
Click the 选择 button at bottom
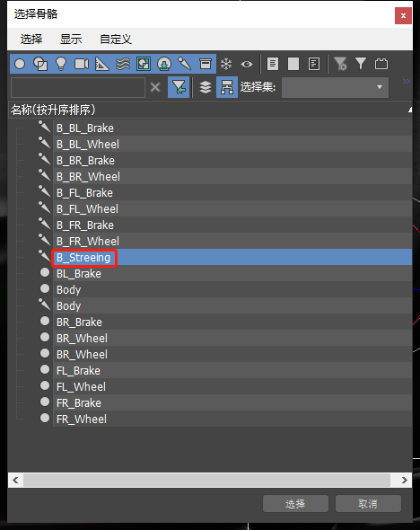tap(295, 504)
